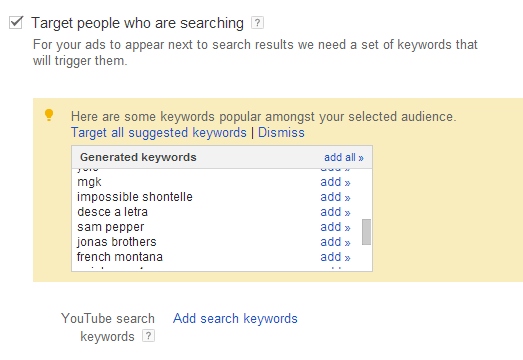
Task: Dismiss the keyword suggestions box
Action: (x=281, y=132)
